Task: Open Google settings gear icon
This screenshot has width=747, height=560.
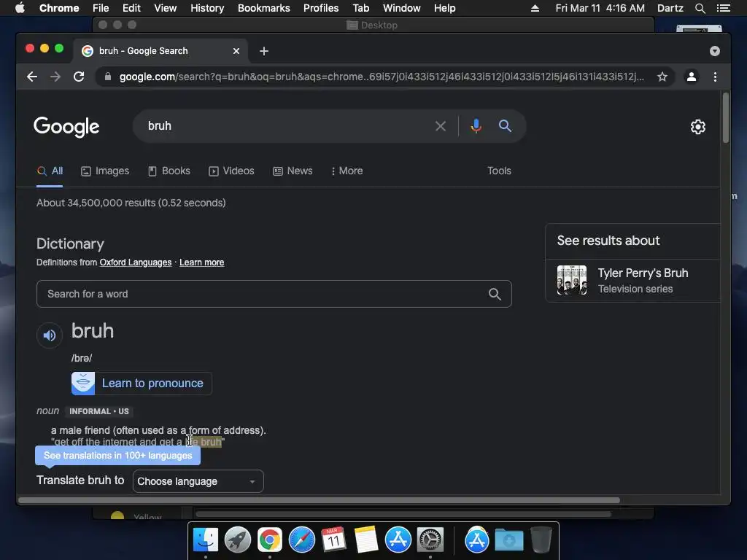Action: point(698,127)
